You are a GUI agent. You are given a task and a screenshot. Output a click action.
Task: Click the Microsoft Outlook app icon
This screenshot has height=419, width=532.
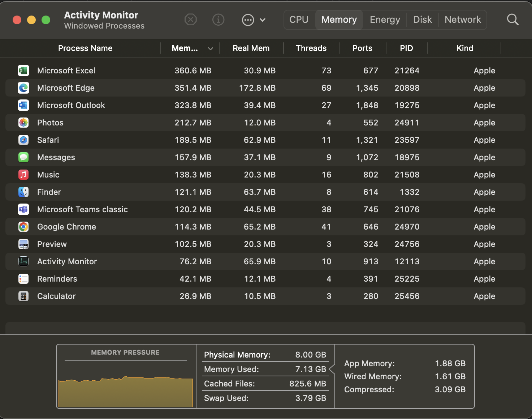click(23, 105)
